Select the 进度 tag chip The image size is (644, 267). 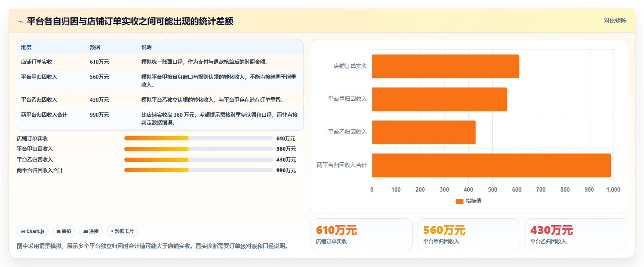pos(91,231)
